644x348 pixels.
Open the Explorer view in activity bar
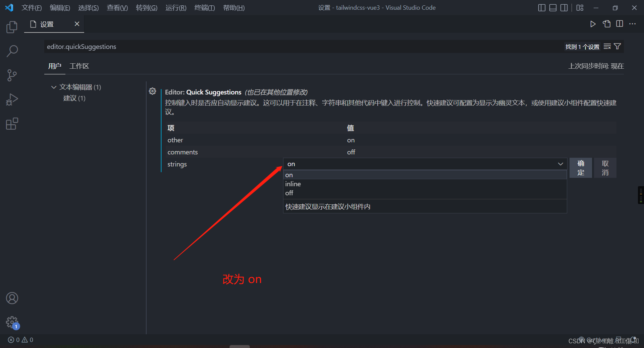pos(12,27)
